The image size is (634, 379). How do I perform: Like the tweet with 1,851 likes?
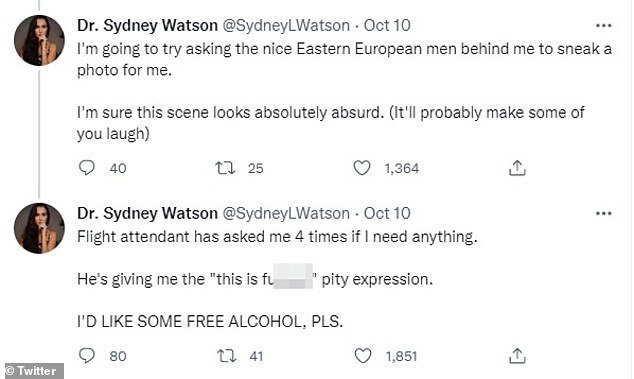(x=363, y=356)
